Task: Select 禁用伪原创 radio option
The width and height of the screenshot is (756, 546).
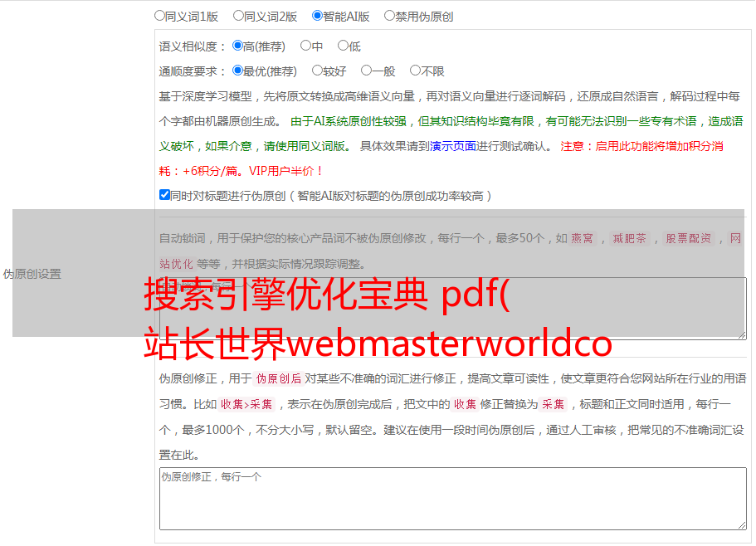Action: [389, 16]
